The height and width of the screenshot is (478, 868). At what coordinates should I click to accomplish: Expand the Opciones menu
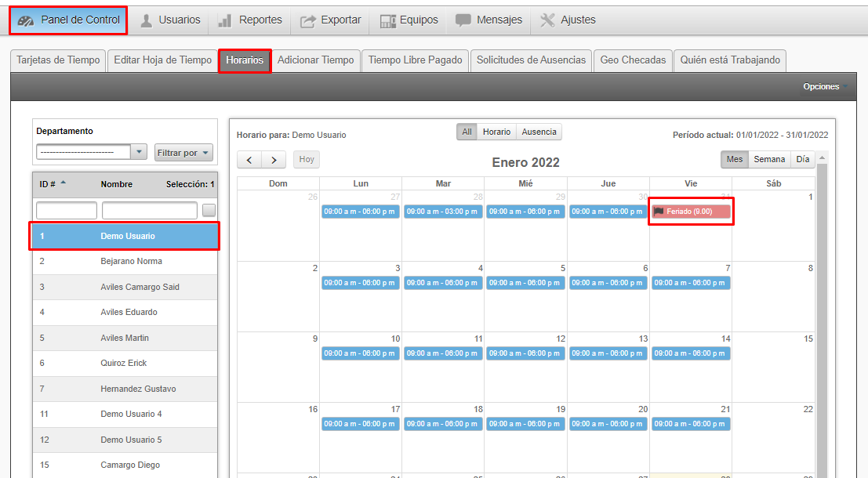(x=825, y=87)
